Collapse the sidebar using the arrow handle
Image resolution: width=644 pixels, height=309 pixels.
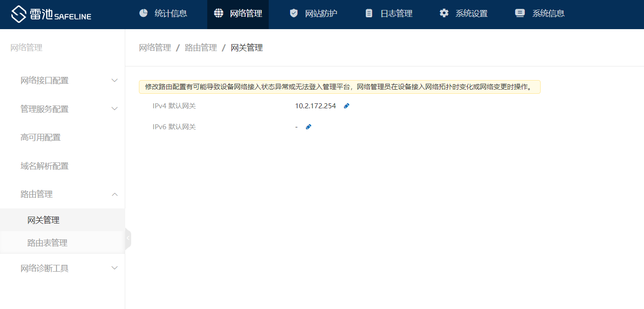(128, 238)
